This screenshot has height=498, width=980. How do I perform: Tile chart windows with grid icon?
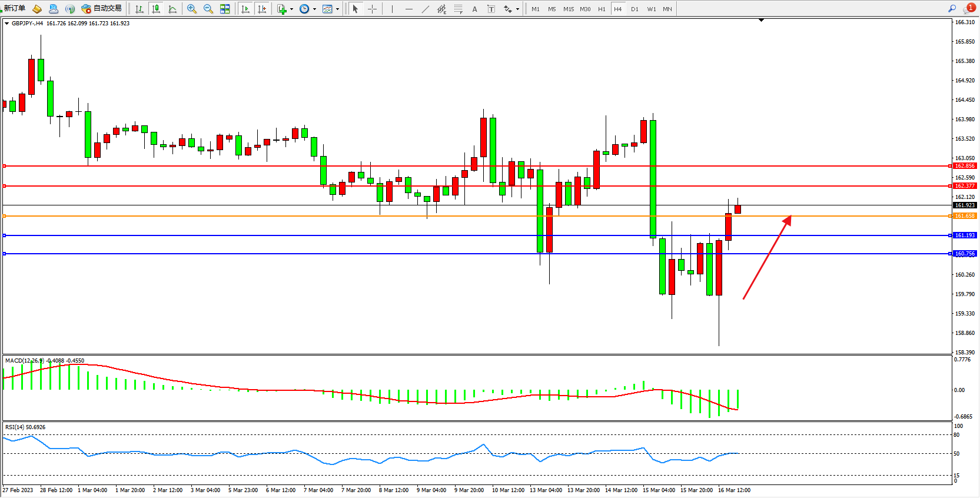click(225, 9)
